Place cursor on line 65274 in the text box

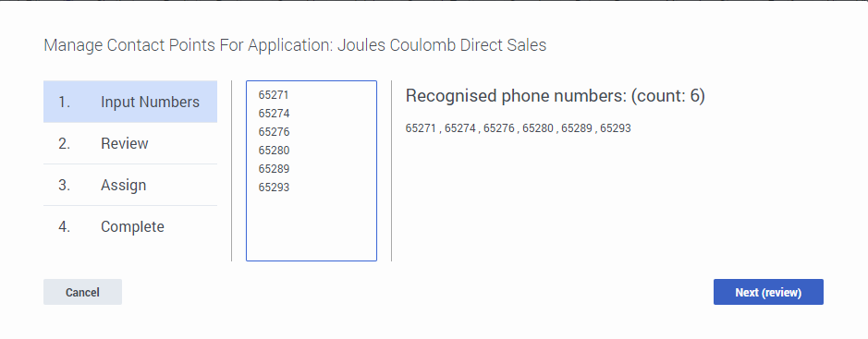[274, 114]
